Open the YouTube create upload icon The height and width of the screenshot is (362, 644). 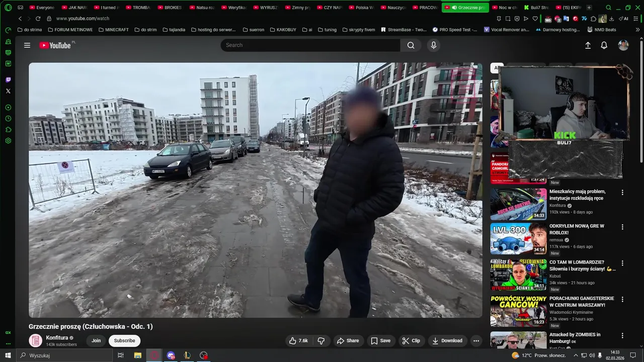tap(588, 45)
